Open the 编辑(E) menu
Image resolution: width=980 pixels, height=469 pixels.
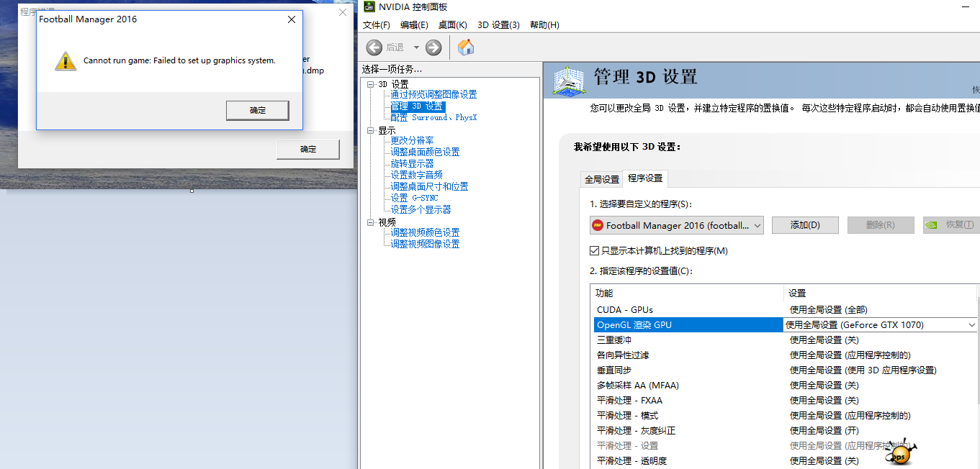click(x=414, y=25)
